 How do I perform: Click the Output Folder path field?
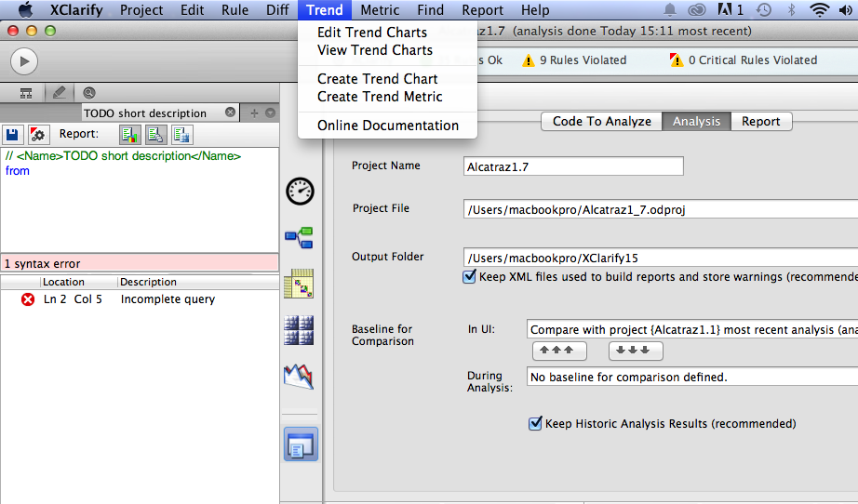pyautogui.click(x=661, y=258)
